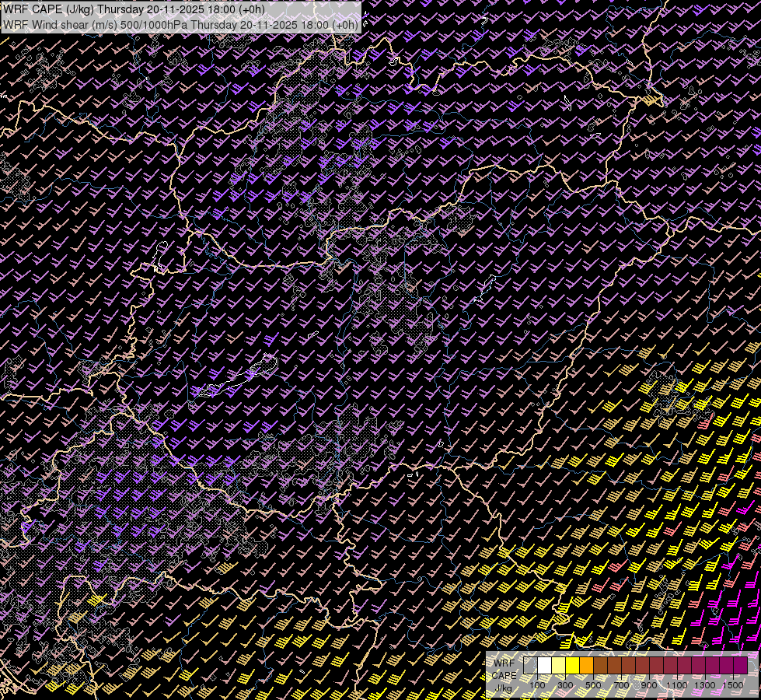Click the WRF Wind shear title line
The width and height of the screenshot is (761, 700).
click(x=180, y=25)
